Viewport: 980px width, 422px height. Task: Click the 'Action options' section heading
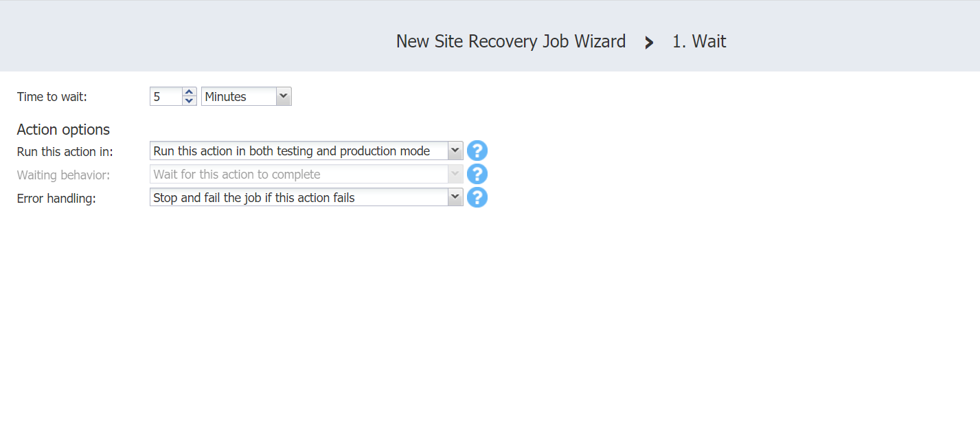pos(63,130)
